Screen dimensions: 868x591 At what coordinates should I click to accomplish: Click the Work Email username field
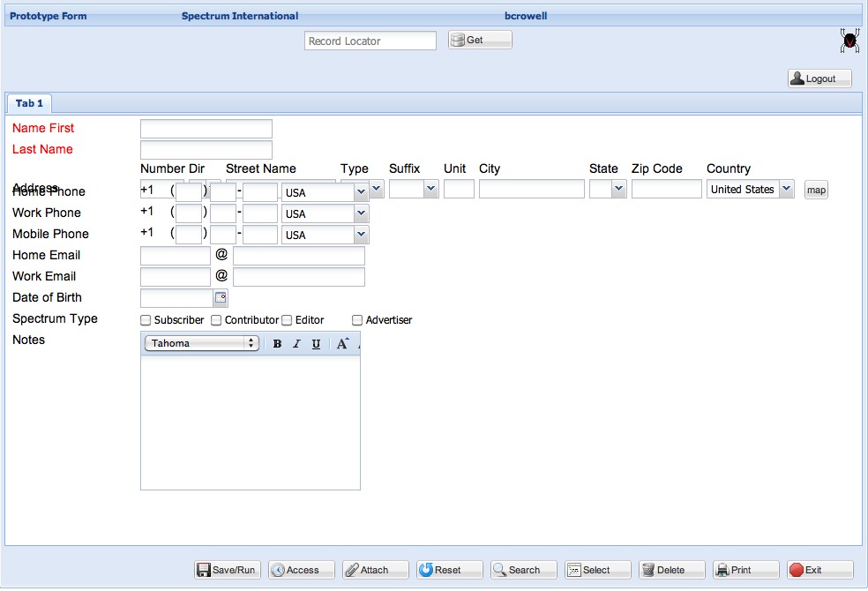tap(176, 277)
